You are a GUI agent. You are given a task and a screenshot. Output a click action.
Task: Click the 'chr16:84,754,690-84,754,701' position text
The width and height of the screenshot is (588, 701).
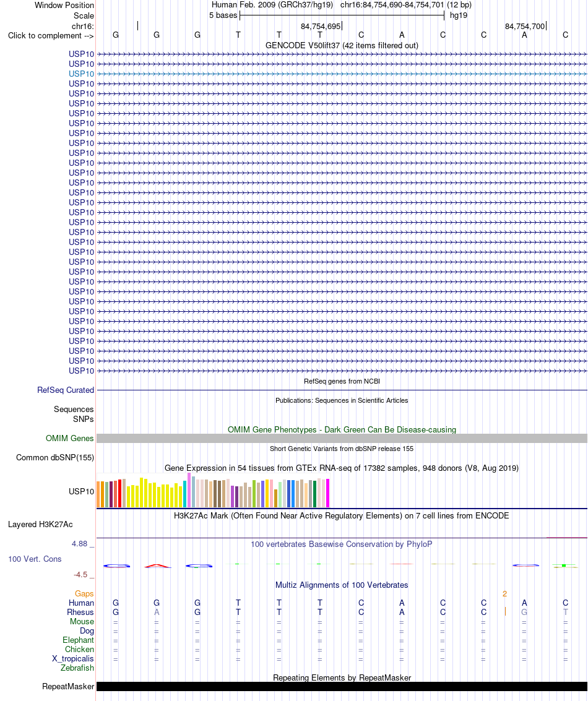pyautogui.click(x=392, y=5)
